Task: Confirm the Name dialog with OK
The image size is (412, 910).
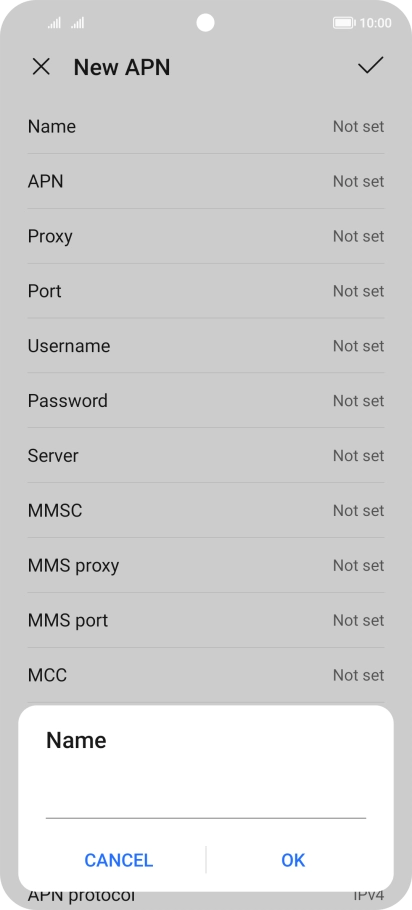Action: pyautogui.click(x=293, y=860)
